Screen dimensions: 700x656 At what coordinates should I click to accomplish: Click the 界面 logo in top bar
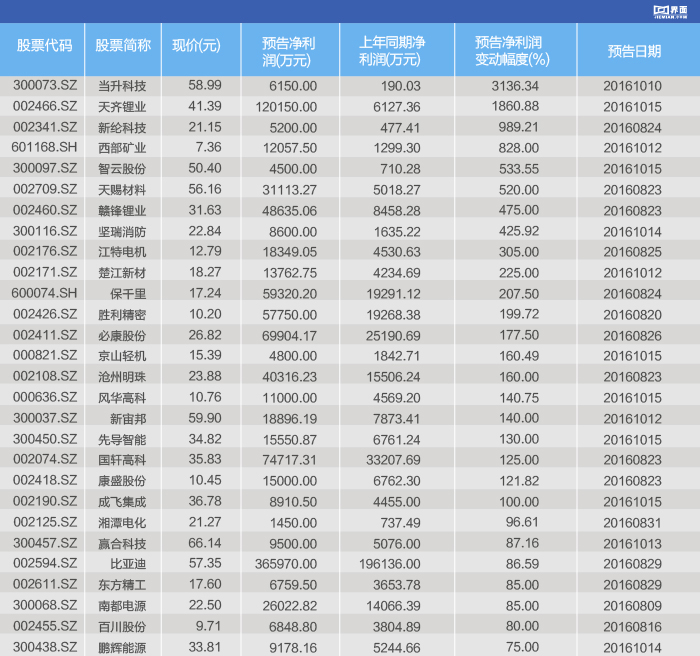[x=671, y=12]
